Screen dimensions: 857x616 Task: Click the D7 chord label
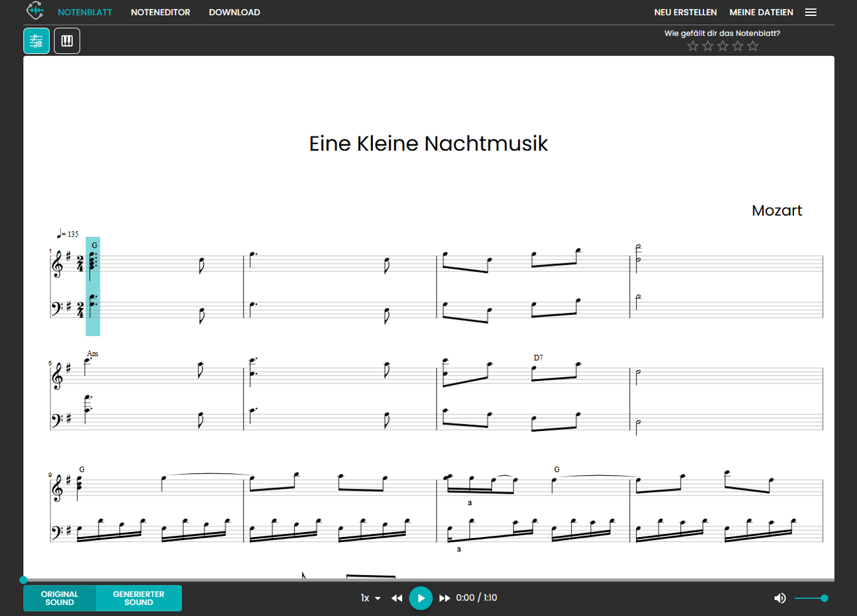pyautogui.click(x=538, y=358)
